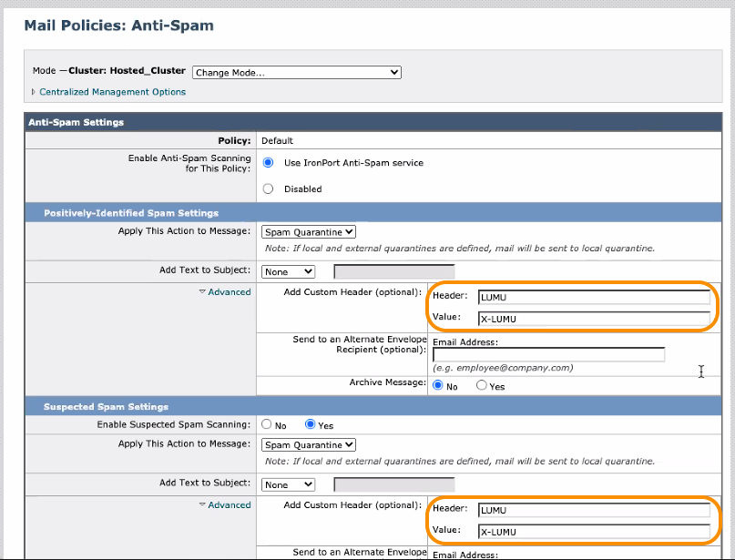Screen dimensions: 735x560
Task: Open Suspected Spam action dropdown
Action: [x=308, y=445]
